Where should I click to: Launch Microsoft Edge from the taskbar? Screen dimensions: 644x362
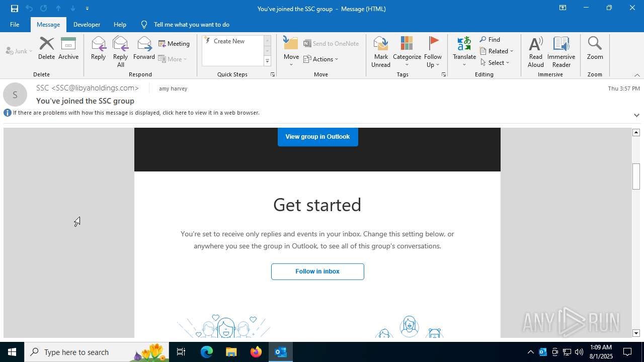[207, 352]
